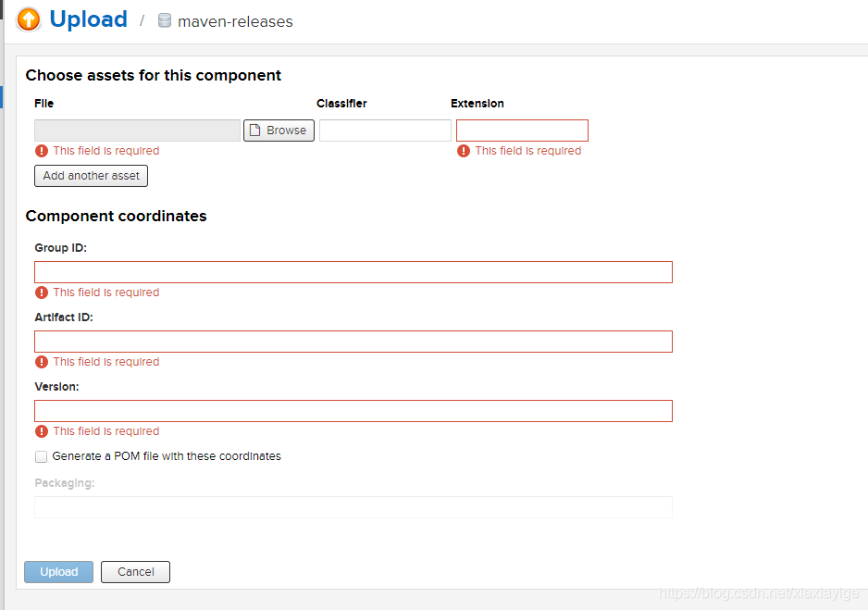
Task: Click 'This field is required' under File
Action: pos(106,151)
